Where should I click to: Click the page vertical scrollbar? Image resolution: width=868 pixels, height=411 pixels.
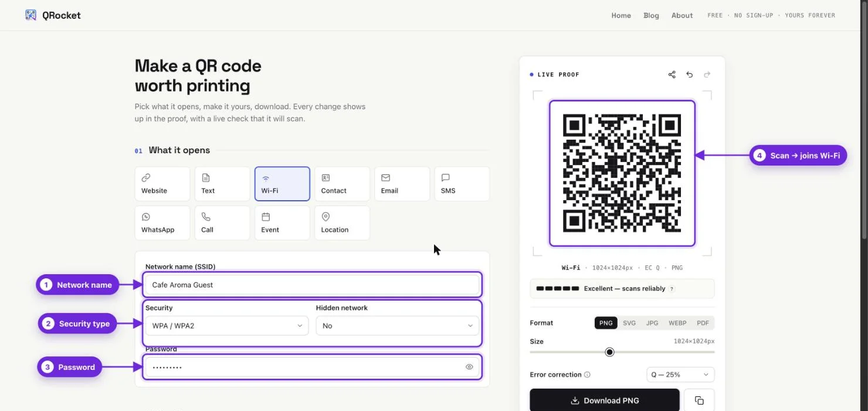click(x=864, y=120)
